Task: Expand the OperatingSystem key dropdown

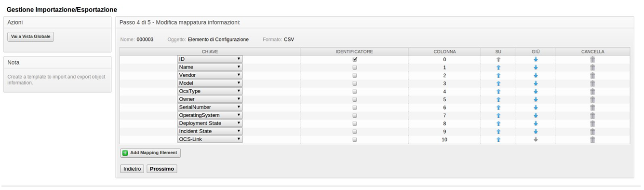Action: [x=210, y=115]
